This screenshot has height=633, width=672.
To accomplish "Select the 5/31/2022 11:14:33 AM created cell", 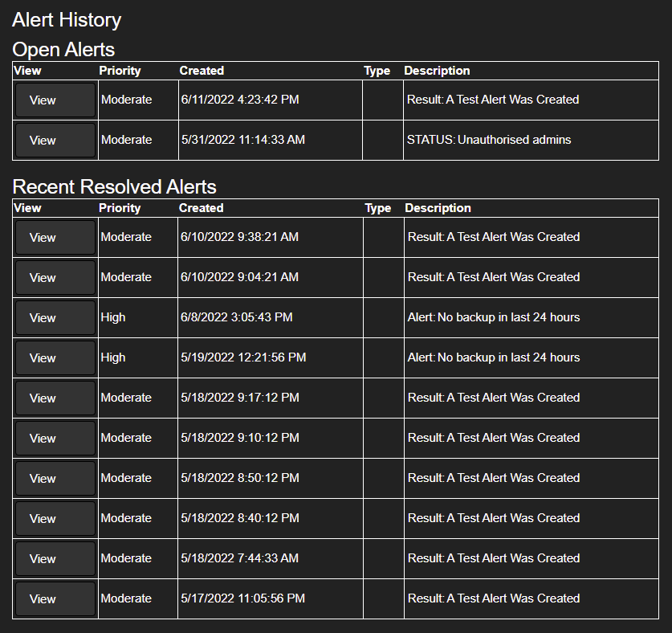I will 271,141.
